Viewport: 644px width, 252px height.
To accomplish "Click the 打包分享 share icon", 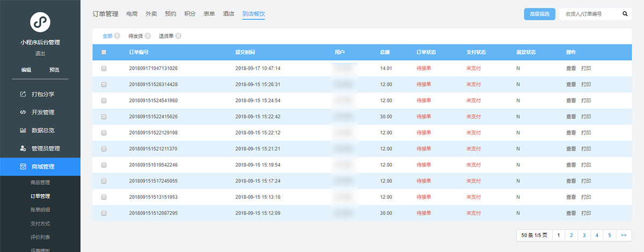I will click(x=23, y=94).
